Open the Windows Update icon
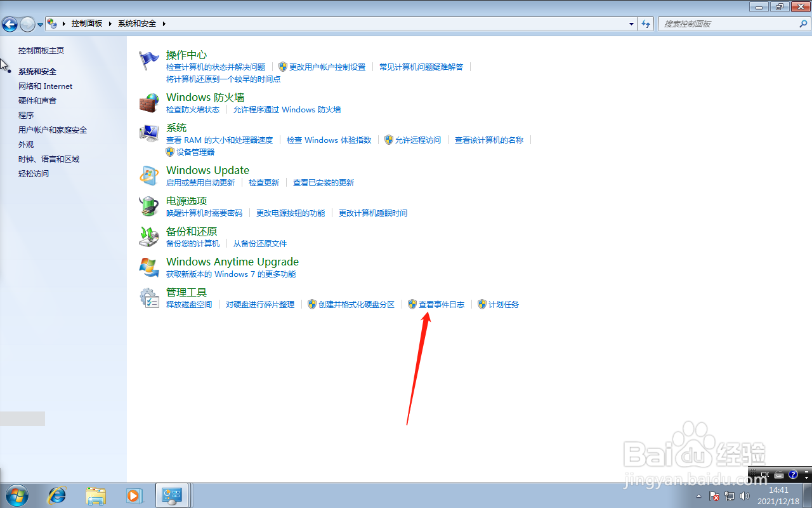Screen dimensions: 812x508 [x=149, y=176]
